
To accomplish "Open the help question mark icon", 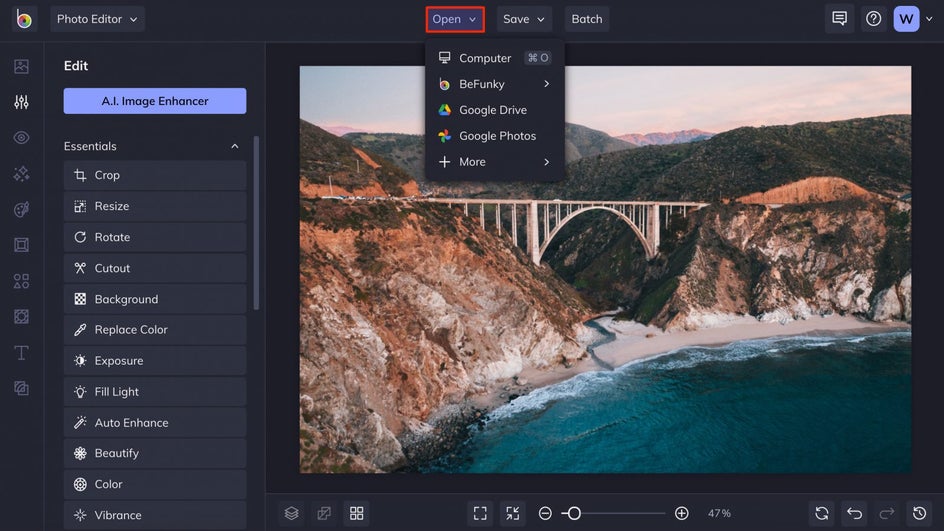I will pyautogui.click(x=873, y=19).
